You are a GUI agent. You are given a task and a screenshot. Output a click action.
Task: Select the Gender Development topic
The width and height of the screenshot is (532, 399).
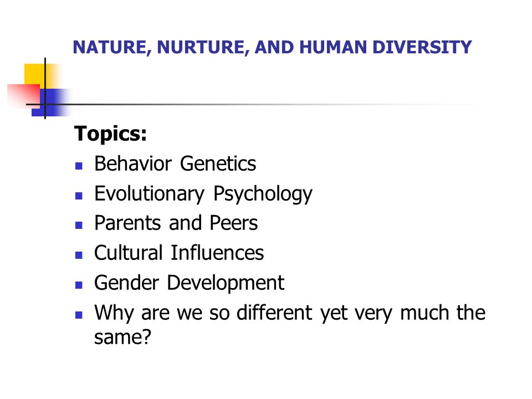(189, 283)
